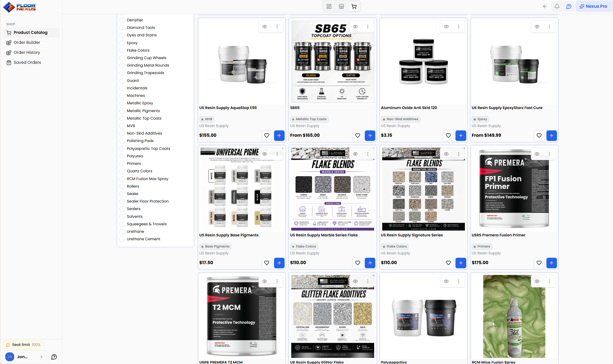The width and height of the screenshot is (613, 364).
Task: Open Saved Orders in sidebar
Action: coord(31,62)
